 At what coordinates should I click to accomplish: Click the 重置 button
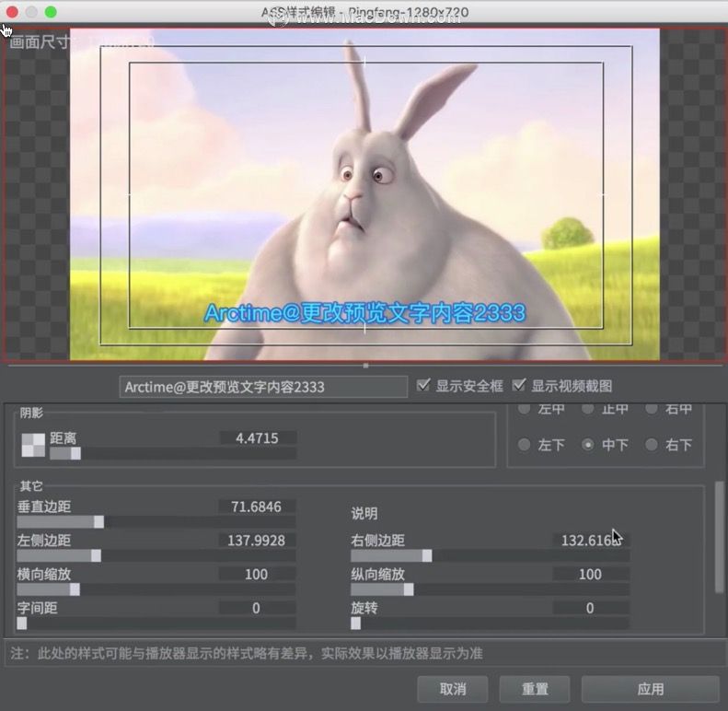click(535, 689)
